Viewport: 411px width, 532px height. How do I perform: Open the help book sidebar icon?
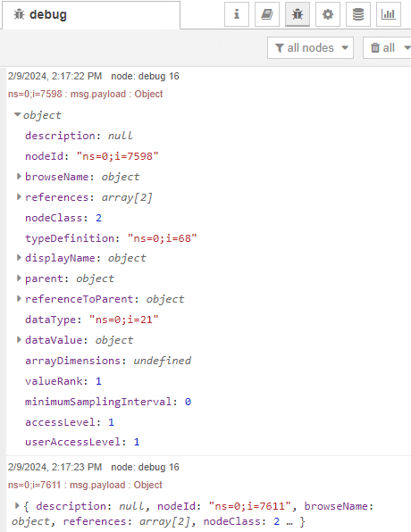tap(267, 14)
